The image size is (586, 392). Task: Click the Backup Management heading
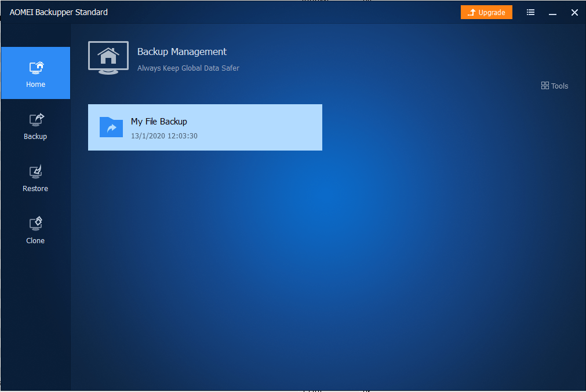coord(181,52)
